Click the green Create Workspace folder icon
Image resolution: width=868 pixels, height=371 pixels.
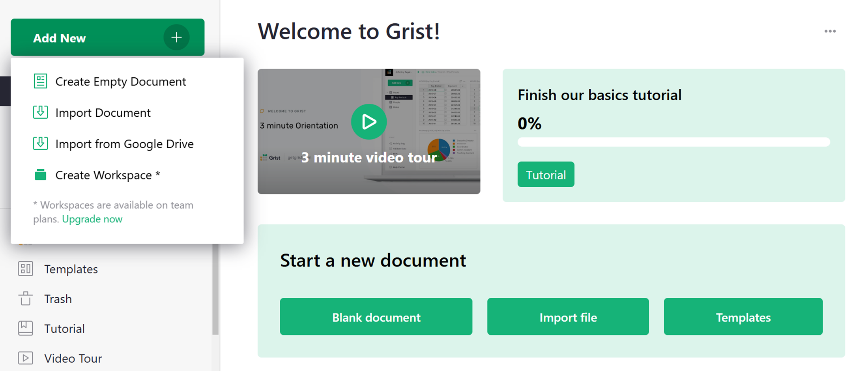click(40, 175)
